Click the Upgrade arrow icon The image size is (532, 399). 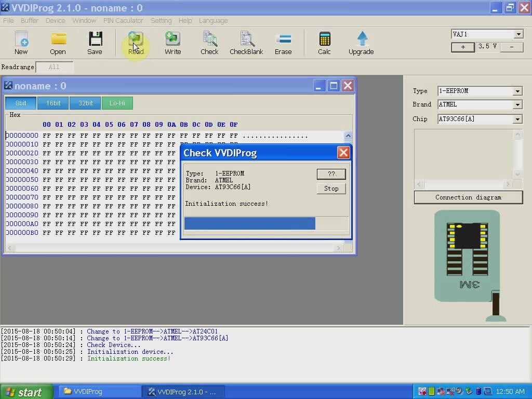361,43
